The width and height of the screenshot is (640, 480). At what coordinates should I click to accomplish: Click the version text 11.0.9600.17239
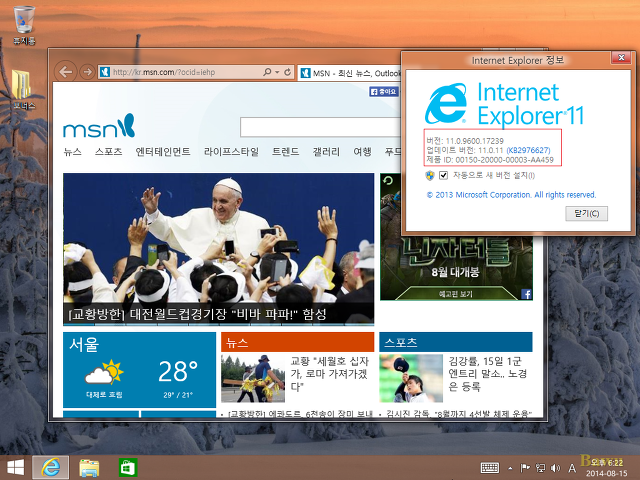coord(474,141)
